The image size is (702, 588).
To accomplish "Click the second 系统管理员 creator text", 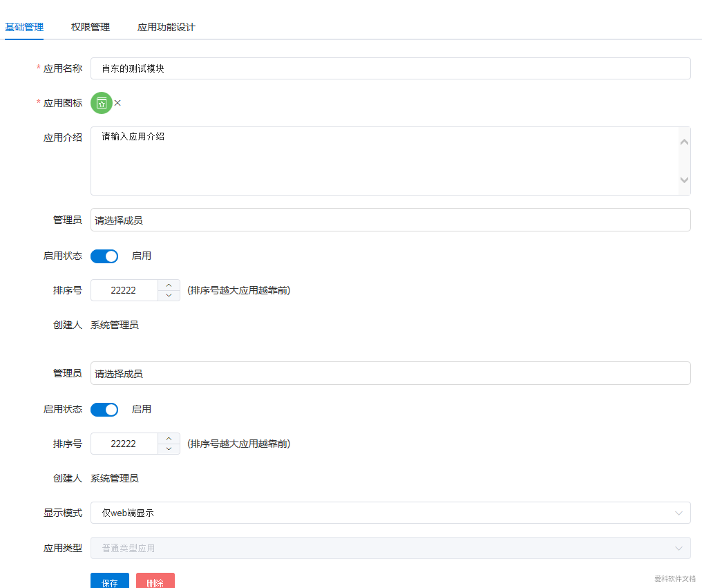I will pyautogui.click(x=115, y=478).
